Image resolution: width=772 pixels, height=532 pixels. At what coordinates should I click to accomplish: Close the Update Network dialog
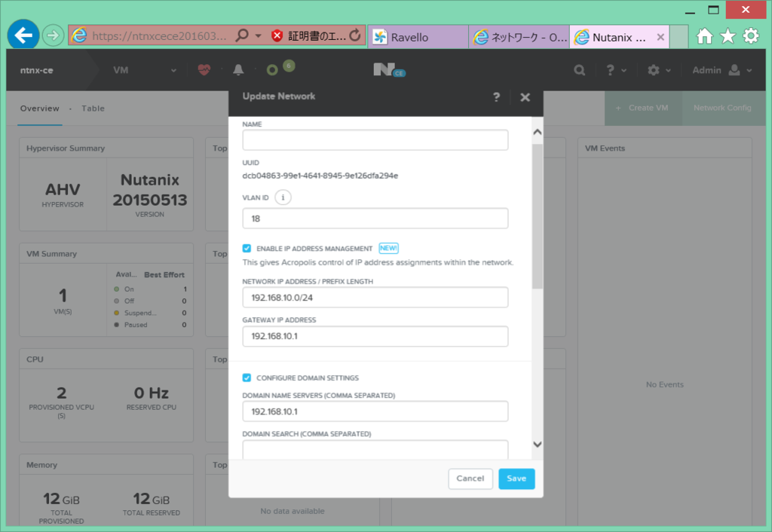525,97
